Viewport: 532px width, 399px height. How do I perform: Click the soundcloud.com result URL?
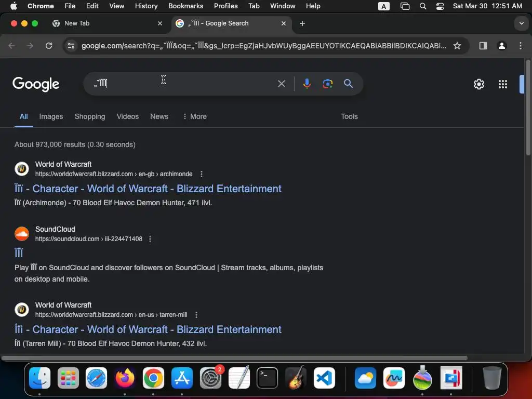tap(88, 239)
